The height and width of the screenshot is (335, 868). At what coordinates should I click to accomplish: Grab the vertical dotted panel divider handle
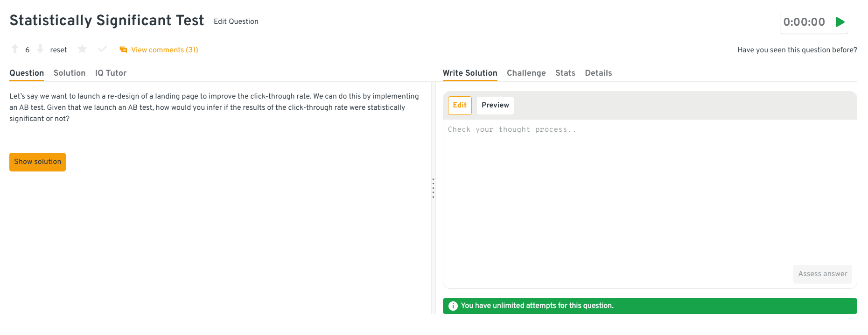click(x=433, y=188)
